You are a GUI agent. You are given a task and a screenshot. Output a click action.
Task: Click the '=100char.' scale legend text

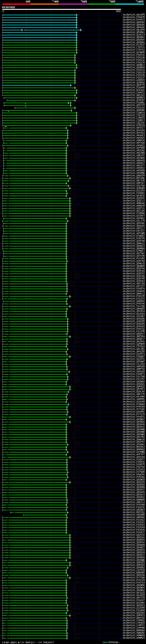[113, 642]
